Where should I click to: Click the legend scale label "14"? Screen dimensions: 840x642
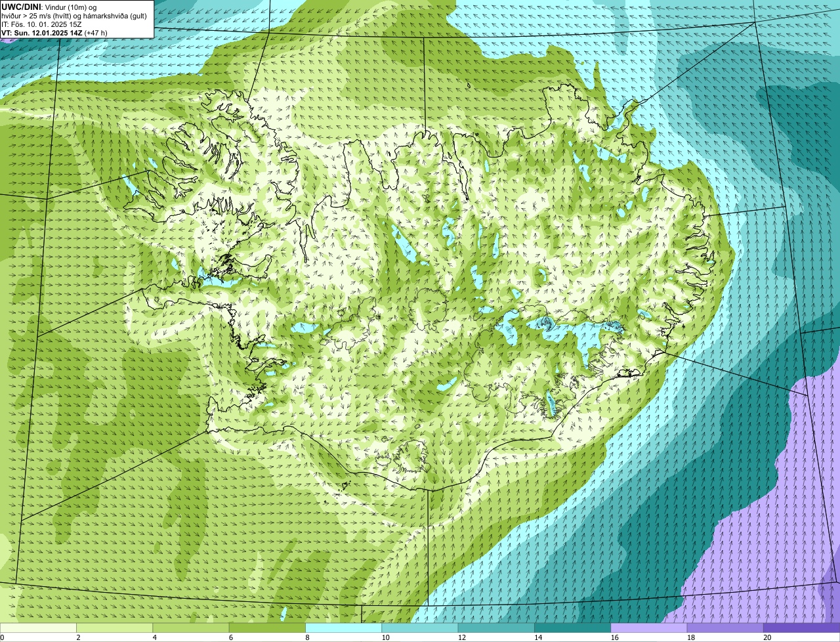click(537, 637)
